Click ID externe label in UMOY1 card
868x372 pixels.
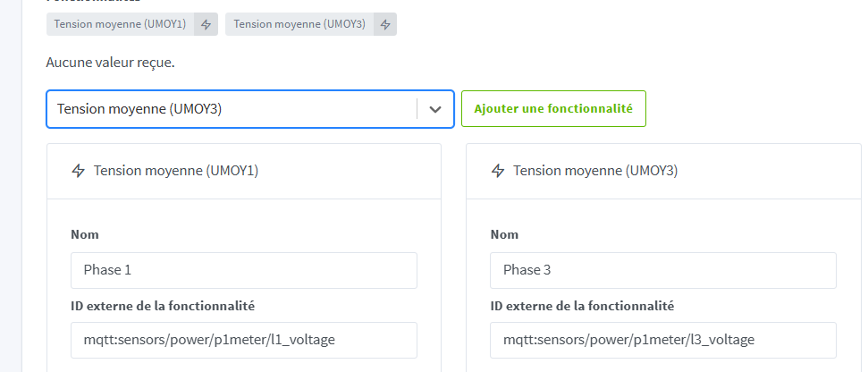[163, 306]
